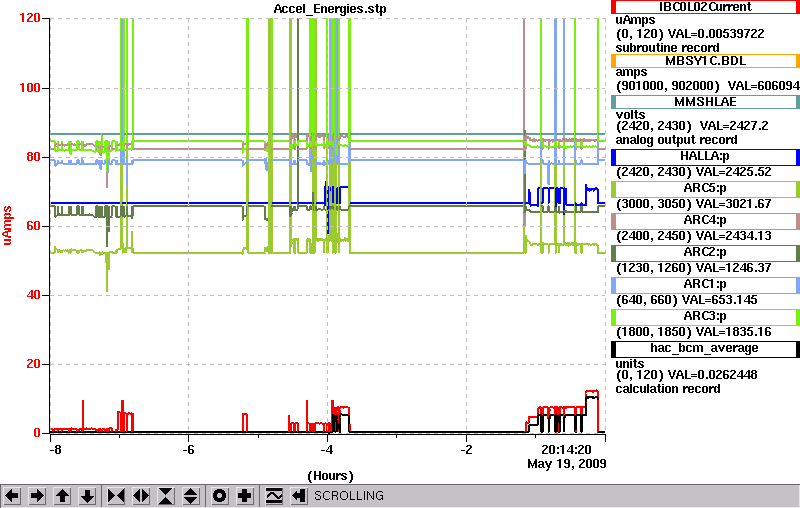Image resolution: width=800 pixels, height=508 pixels.
Task: Click the plus icon in the toolbar
Action: (x=245, y=496)
